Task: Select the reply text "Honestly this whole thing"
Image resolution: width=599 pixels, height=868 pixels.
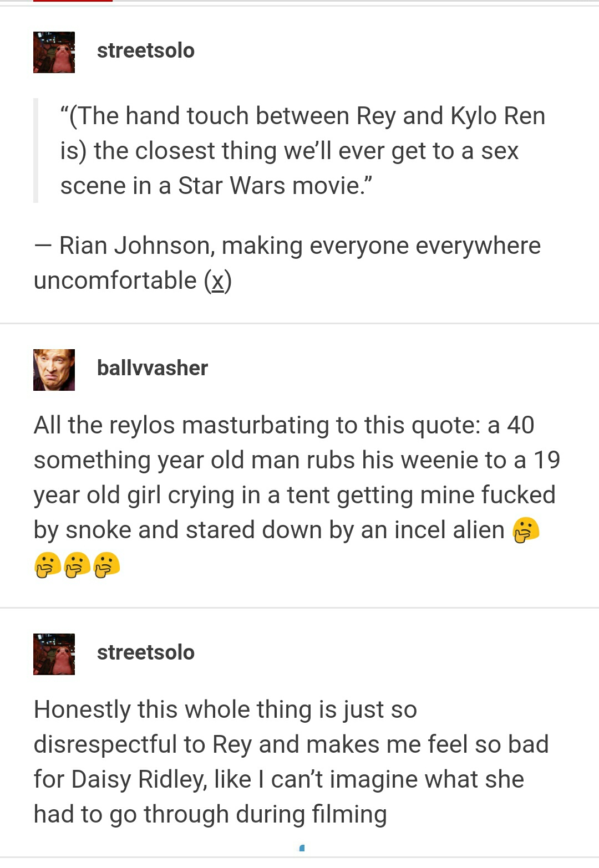Action: click(x=291, y=762)
